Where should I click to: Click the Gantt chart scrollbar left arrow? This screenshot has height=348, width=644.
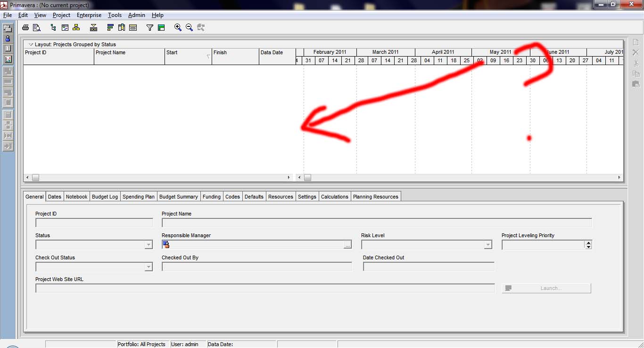[x=299, y=178]
